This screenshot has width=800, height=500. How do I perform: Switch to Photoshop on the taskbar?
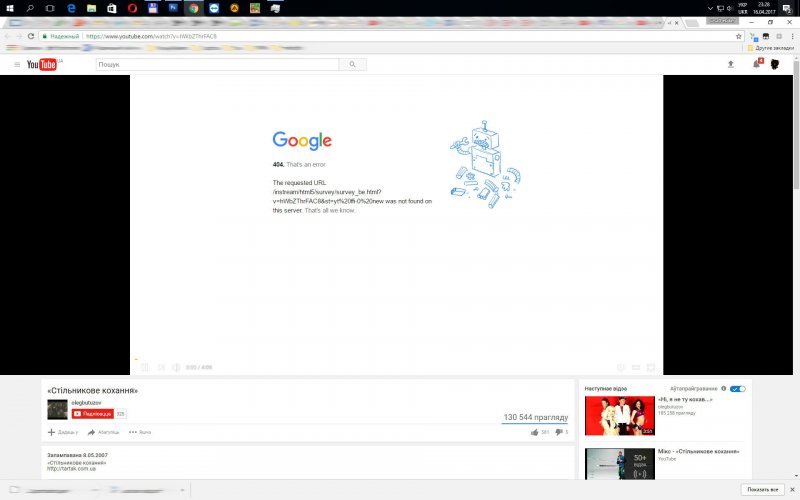[x=173, y=8]
